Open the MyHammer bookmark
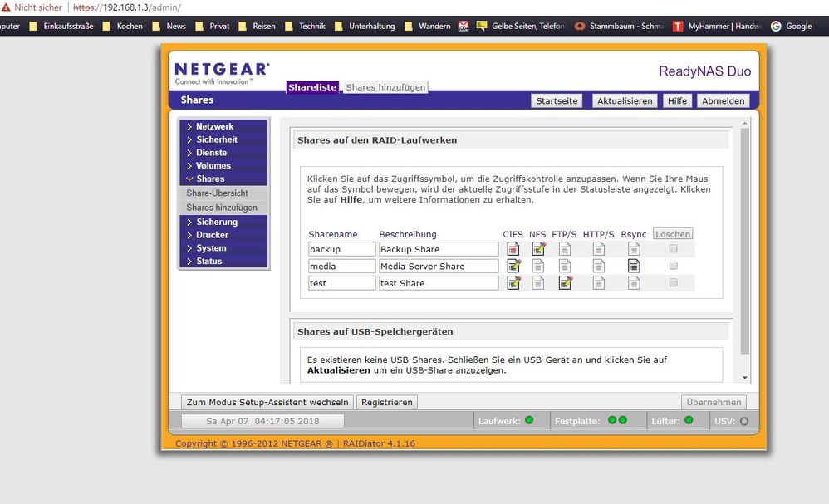Image resolution: width=829 pixels, height=504 pixels. click(x=717, y=26)
